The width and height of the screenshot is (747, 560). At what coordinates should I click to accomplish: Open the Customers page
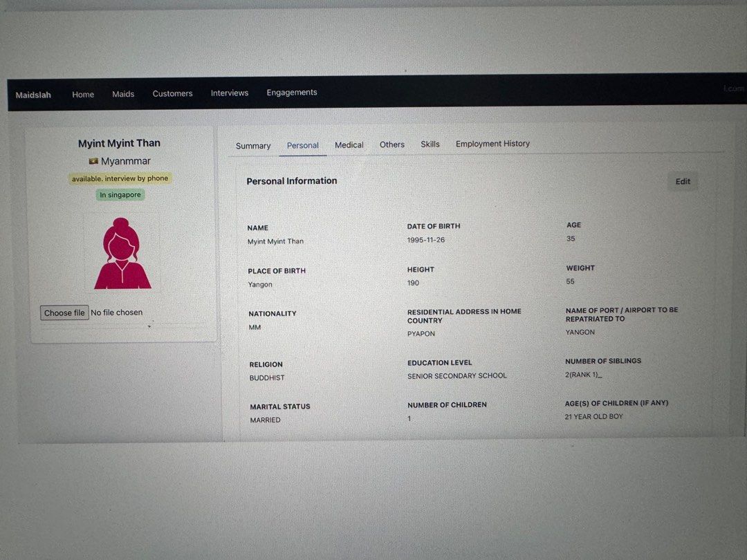(172, 93)
